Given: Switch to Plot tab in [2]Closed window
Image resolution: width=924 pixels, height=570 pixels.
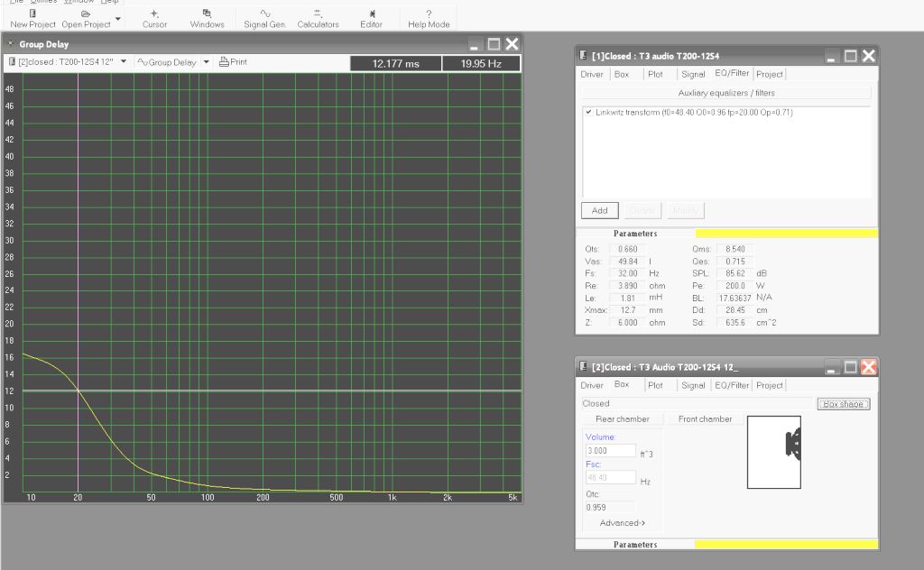Looking at the screenshot, I should pos(655,385).
